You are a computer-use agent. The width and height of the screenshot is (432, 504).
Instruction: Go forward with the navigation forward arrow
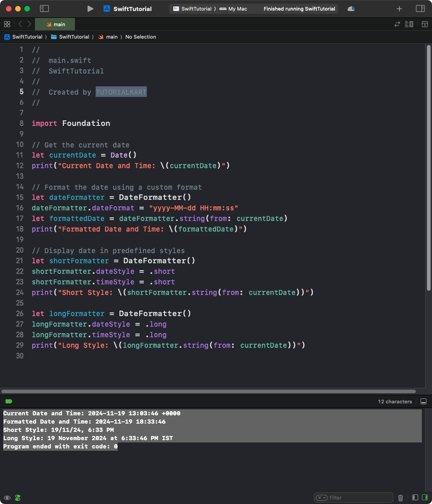(x=28, y=24)
